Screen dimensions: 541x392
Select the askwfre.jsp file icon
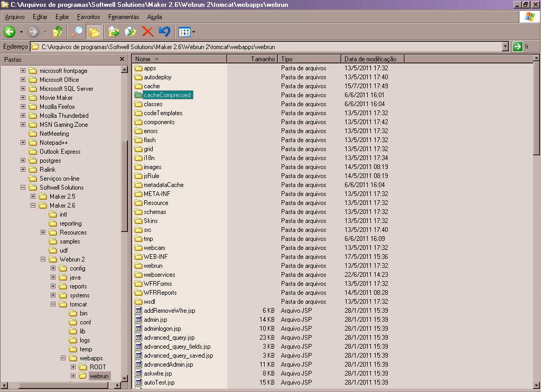click(x=138, y=373)
